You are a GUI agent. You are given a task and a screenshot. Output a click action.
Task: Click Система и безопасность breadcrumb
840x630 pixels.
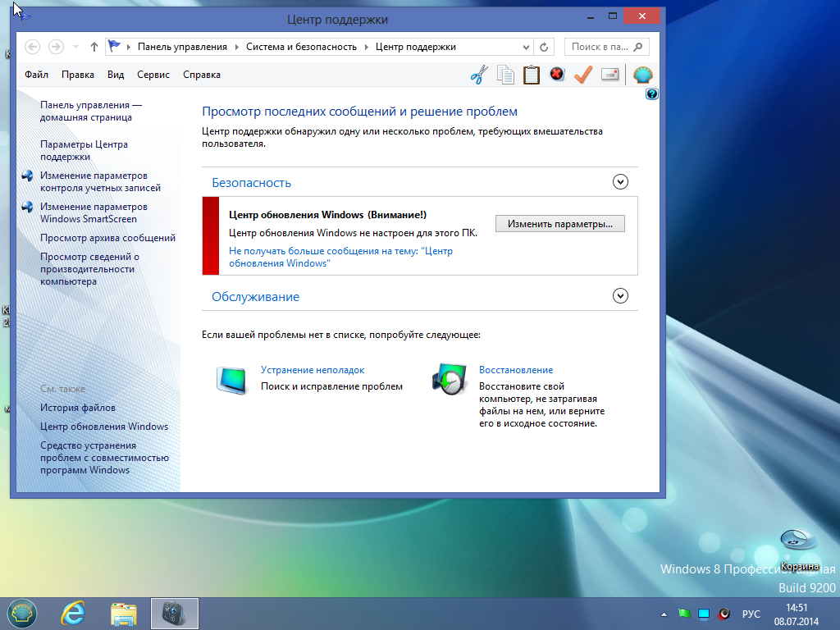pos(301,47)
